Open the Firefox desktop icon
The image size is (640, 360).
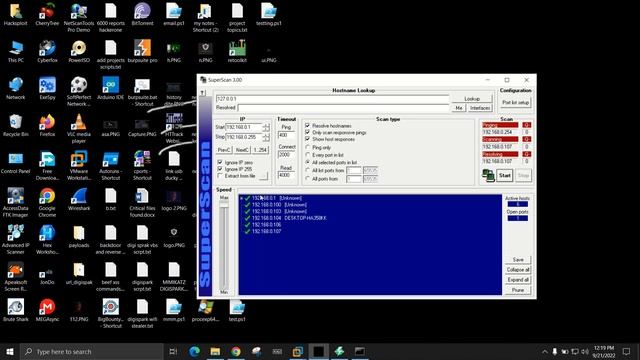point(47,125)
